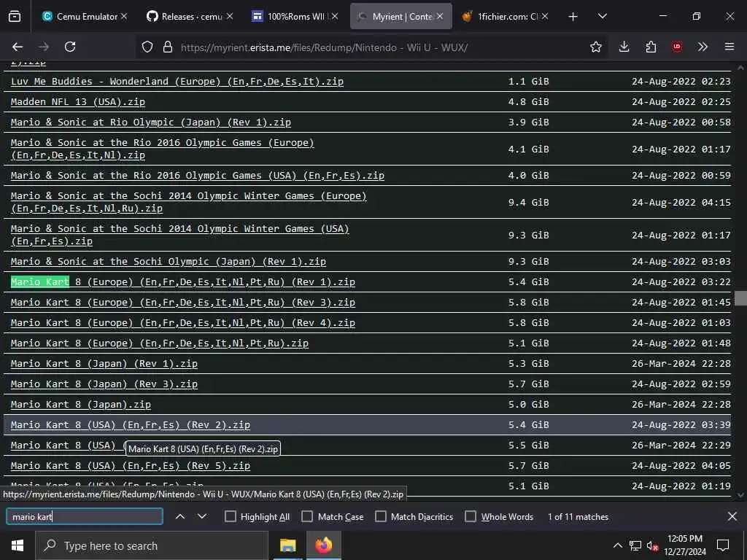Open Luv Me Buddies Wonderland zip link
Screen dimensions: 747x560
click(177, 82)
